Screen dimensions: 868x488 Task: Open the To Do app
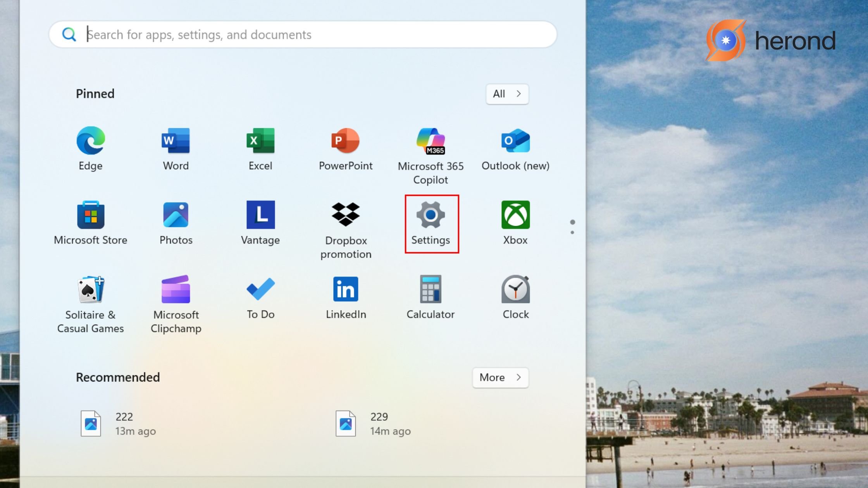(x=260, y=289)
